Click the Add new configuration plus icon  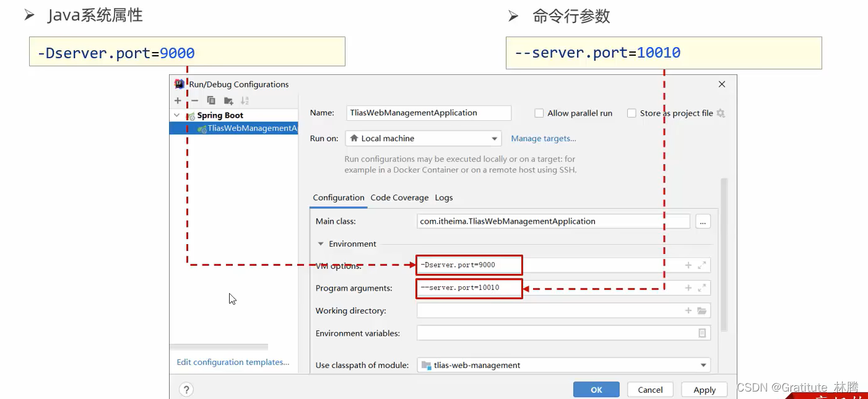[178, 100]
